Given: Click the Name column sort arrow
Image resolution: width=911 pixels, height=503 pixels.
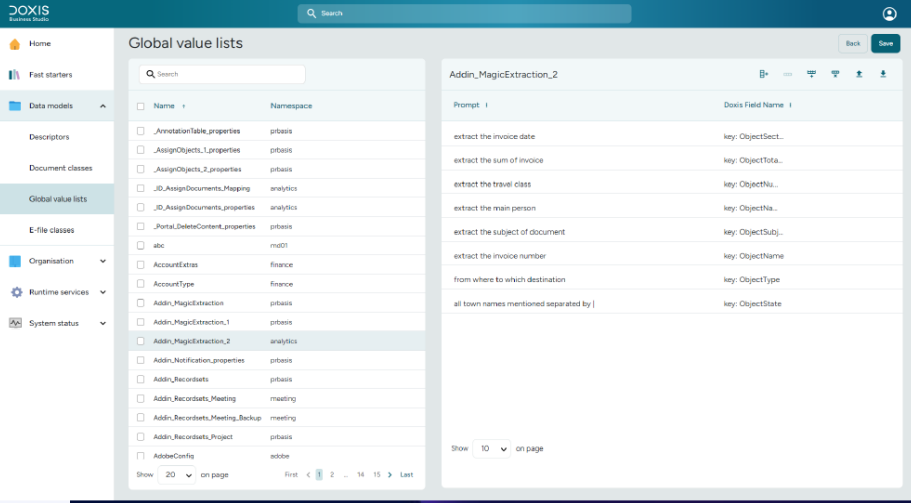Looking at the screenshot, I should click(x=184, y=106).
